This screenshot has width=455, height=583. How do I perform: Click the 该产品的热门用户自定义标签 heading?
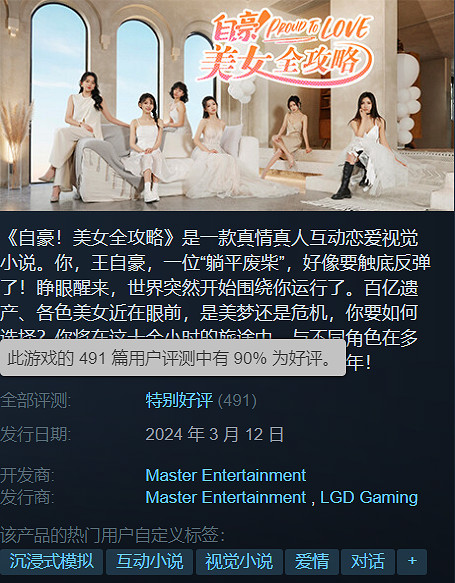pos(113,535)
